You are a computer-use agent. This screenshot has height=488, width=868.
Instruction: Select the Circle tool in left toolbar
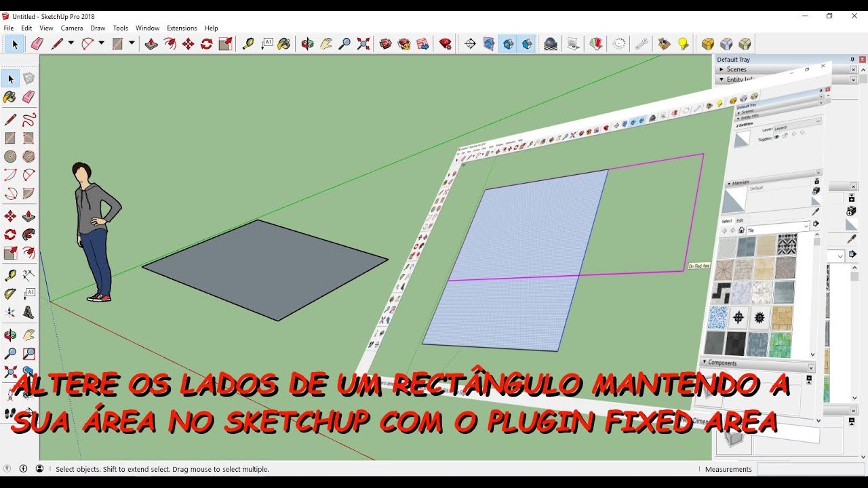(x=10, y=157)
